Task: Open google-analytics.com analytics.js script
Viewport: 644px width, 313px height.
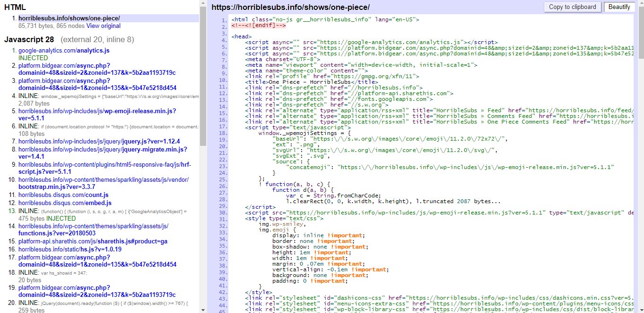Action: (x=64, y=50)
